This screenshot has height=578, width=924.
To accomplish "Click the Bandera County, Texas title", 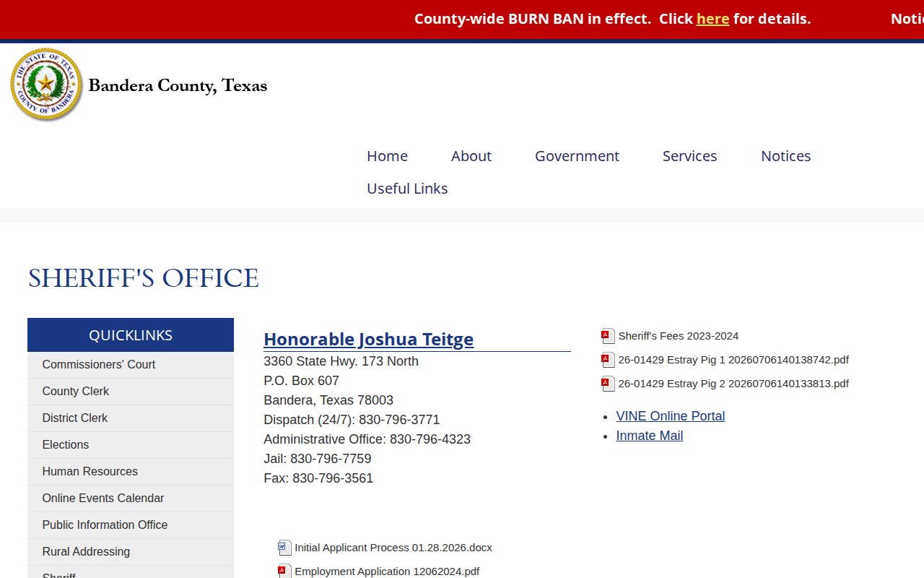I will click(178, 86).
